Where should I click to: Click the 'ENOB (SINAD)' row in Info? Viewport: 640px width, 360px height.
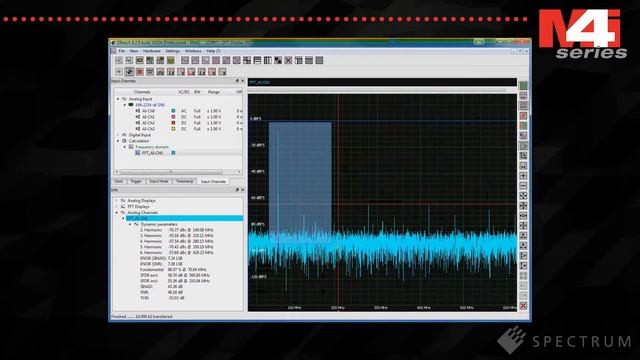[x=161, y=258]
